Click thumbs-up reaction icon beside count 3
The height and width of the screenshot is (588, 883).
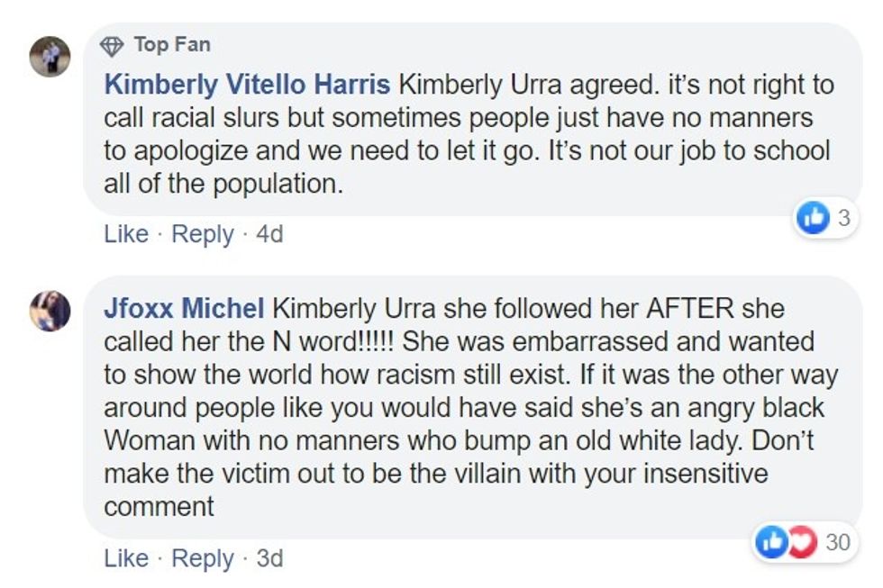pyautogui.click(x=814, y=218)
